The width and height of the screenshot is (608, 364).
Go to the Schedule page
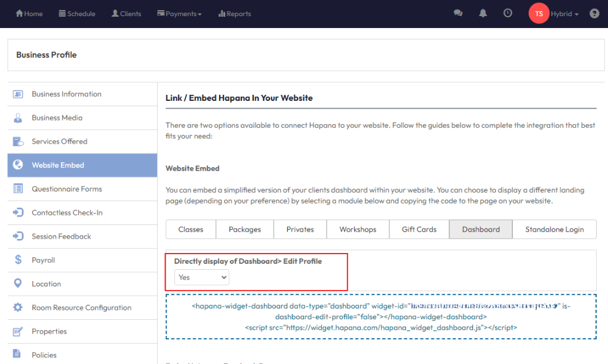(x=77, y=14)
